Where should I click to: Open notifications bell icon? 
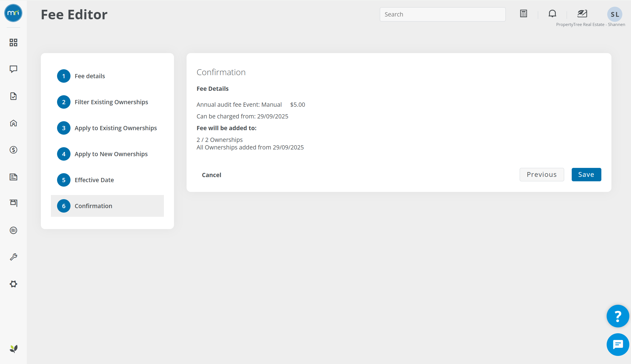tap(552, 14)
